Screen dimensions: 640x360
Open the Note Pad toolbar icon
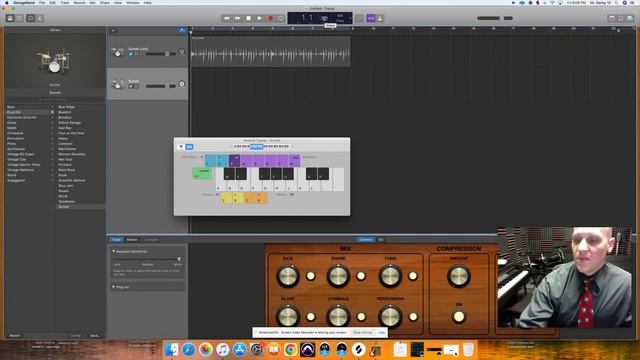tap(611, 18)
